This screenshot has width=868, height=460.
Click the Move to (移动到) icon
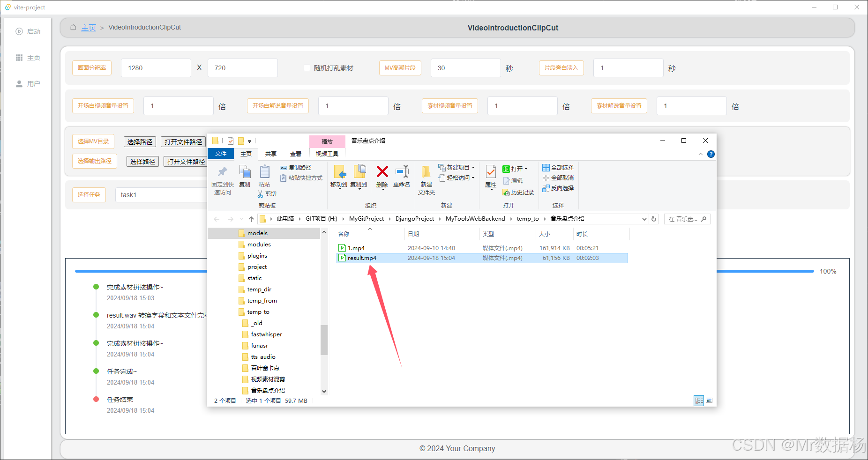tap(339, 172)
